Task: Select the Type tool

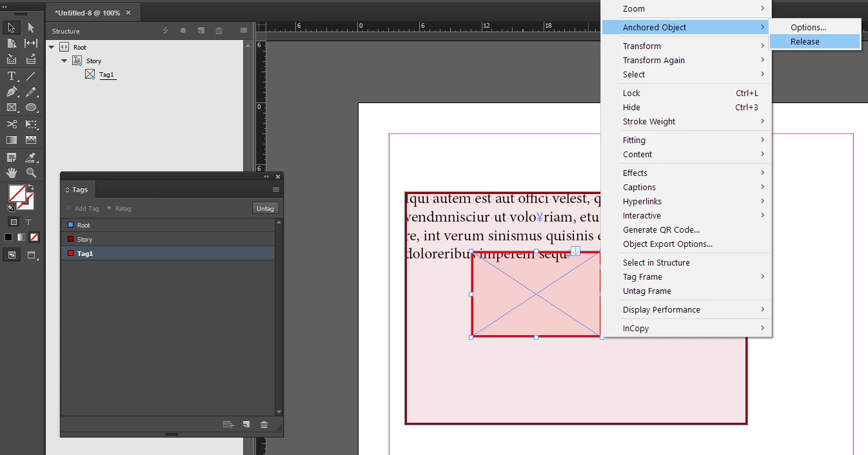Action: [x=11, y=76]
